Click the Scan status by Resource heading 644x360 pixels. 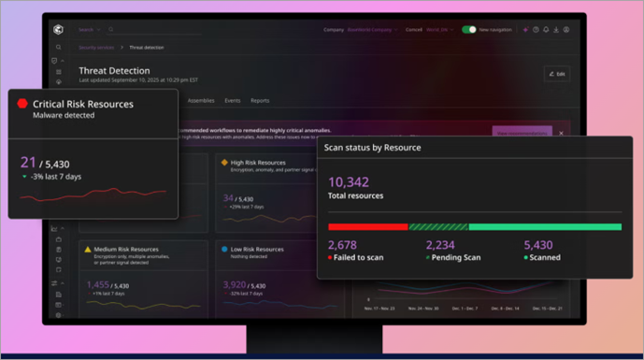coord(373,148)
